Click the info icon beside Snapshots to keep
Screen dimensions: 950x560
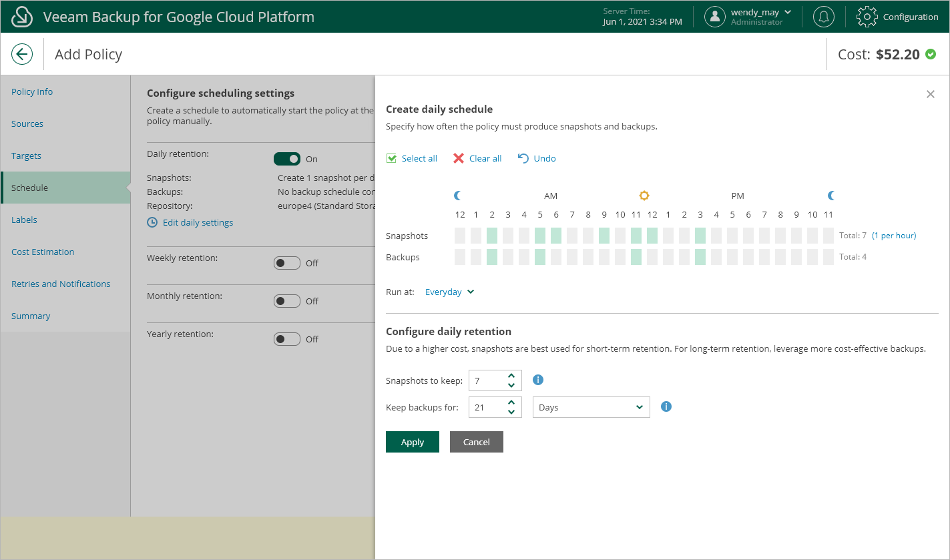click(538, 380)
